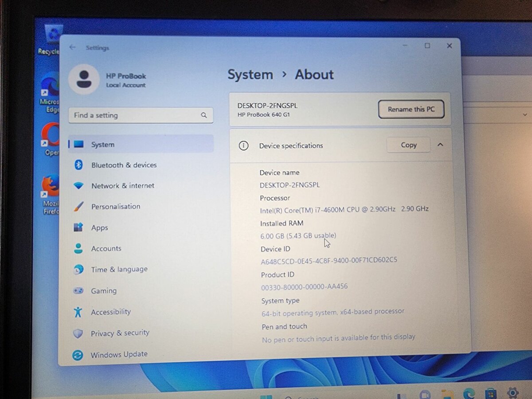Navigate to Accounts in the sidebar

coord(106,249)
